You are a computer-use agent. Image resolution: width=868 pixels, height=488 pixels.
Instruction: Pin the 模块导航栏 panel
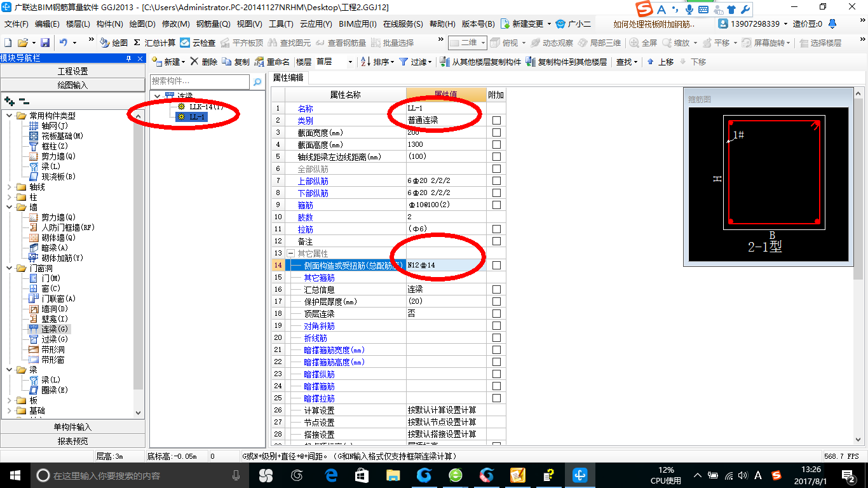[x=129, y=58]
